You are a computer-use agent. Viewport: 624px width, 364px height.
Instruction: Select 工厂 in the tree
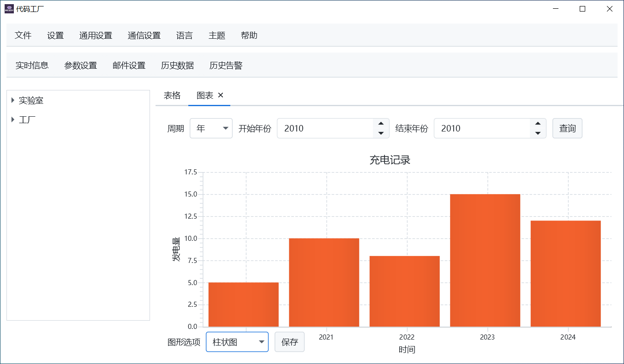[27, 120]
